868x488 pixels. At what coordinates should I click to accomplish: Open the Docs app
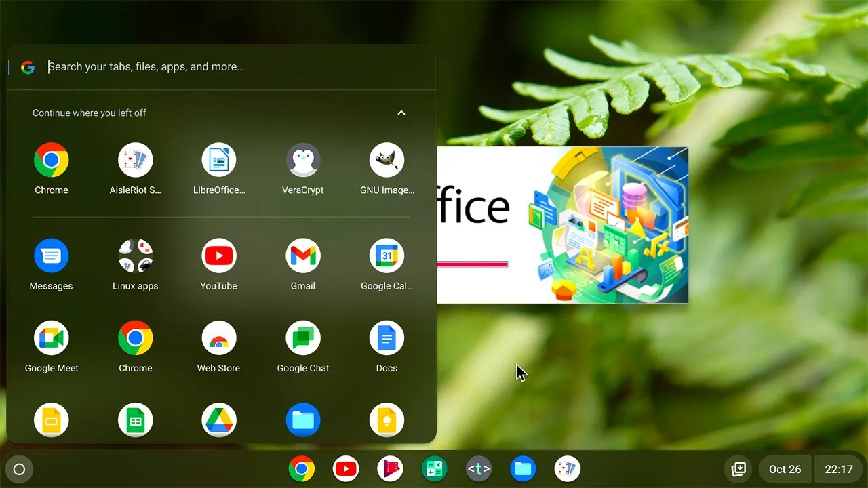pos(387,338)
